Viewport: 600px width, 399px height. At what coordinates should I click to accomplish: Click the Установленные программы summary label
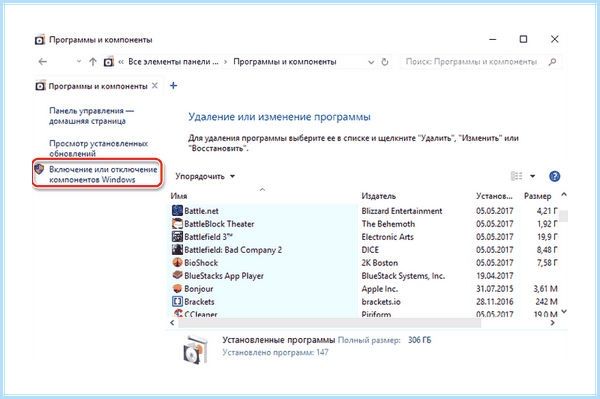tap(279, 340)
